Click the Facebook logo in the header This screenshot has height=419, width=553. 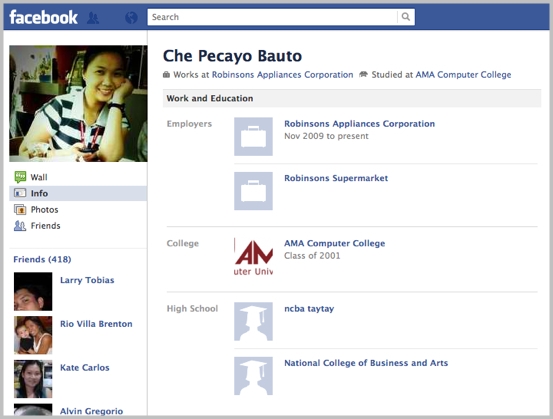[43, 17]
